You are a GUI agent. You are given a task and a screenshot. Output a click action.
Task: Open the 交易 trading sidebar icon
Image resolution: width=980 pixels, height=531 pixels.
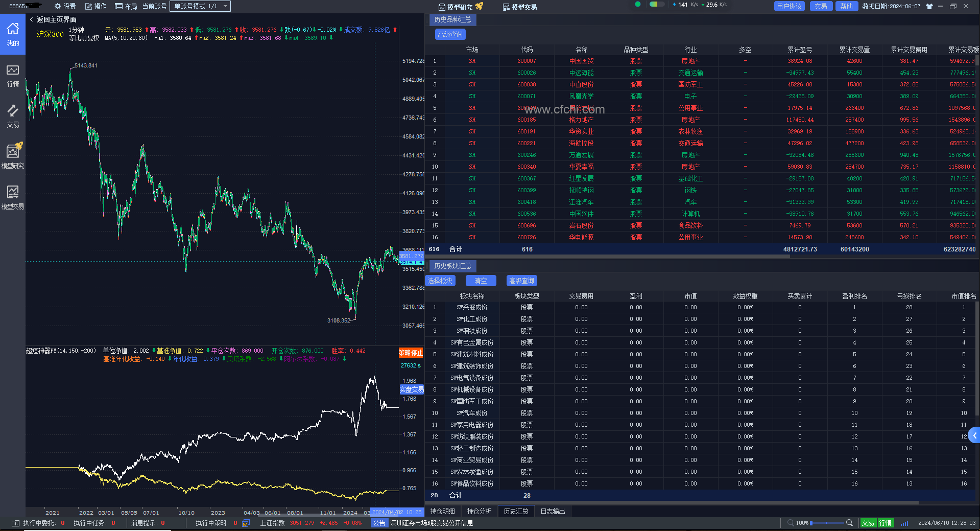pos(13,116)
